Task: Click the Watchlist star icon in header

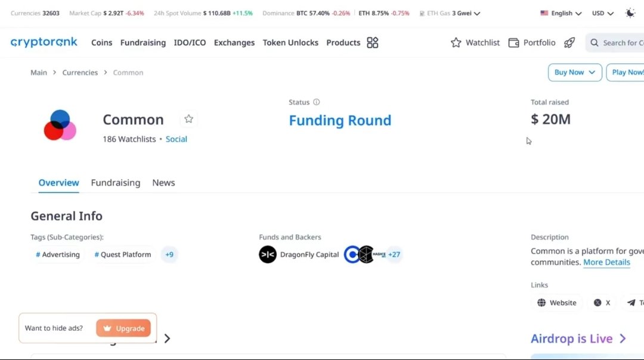Action: [x=456, y=42]
